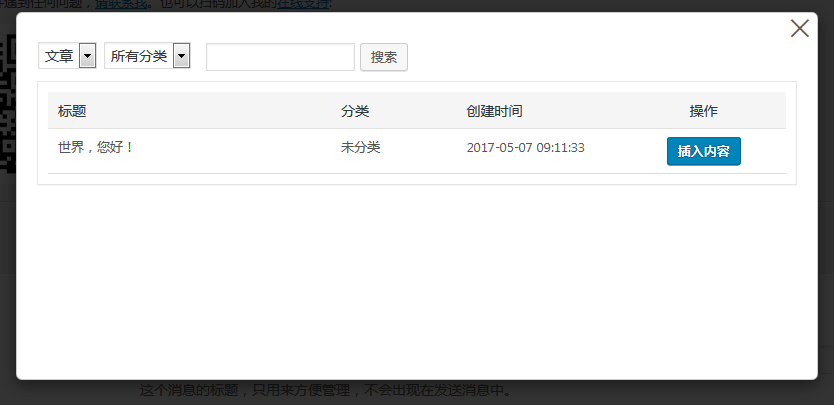Select the 世界，您好！ post title

click(96, 147)
